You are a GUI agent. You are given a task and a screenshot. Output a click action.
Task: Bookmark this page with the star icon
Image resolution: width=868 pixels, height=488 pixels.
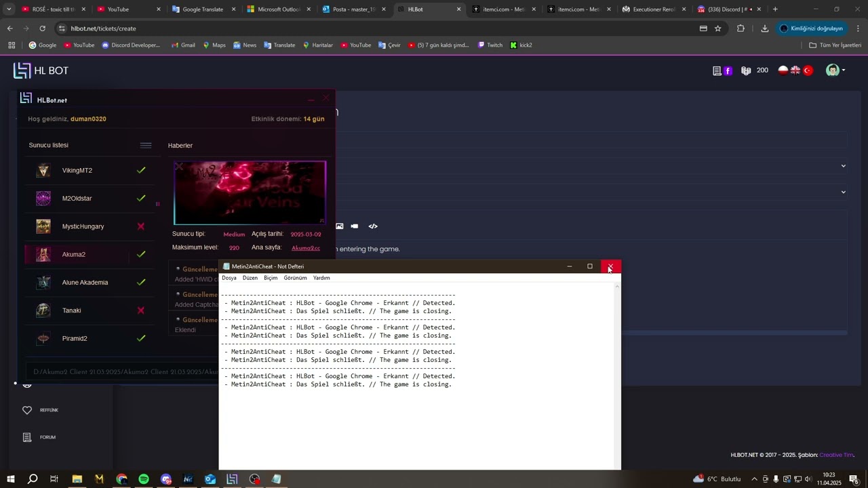(718, 28)
